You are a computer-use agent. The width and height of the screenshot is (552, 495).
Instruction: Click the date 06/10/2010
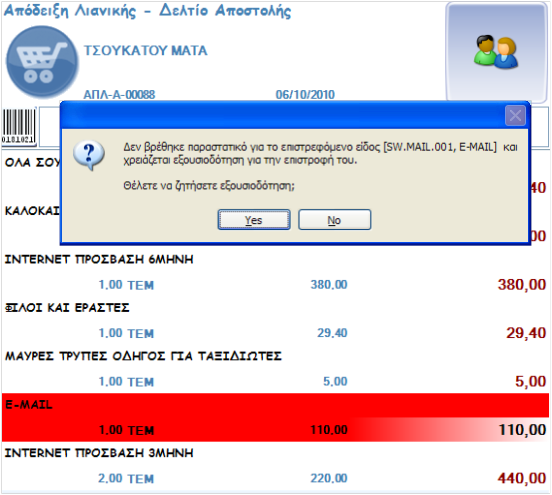click(305, 95)
